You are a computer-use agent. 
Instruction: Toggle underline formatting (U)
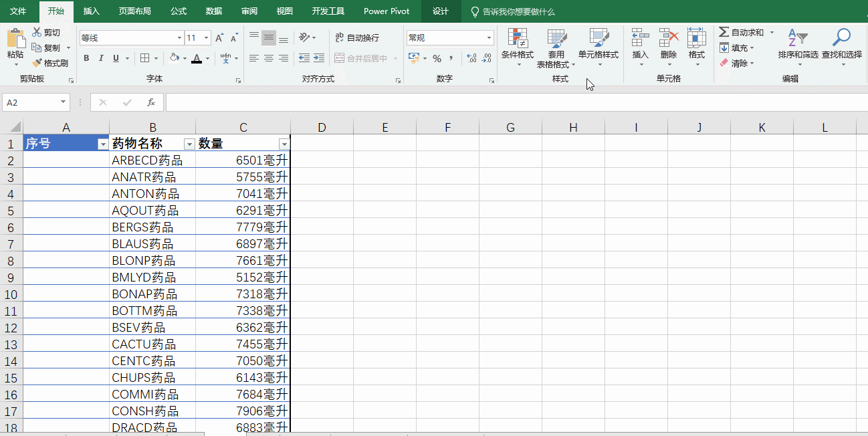116,58
